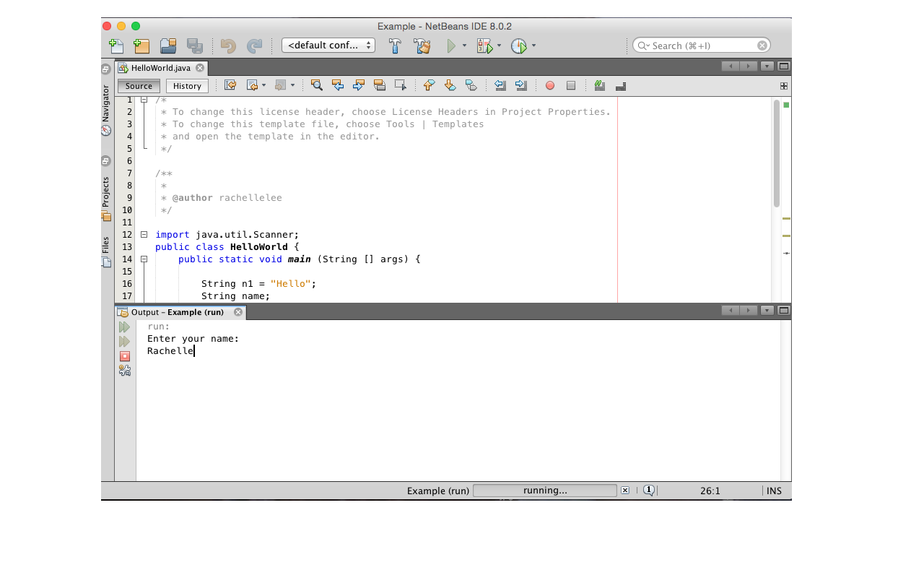Open the Find Selection magnifier icon
Viewport: 924px width, 578px height.
click(316, 85)
